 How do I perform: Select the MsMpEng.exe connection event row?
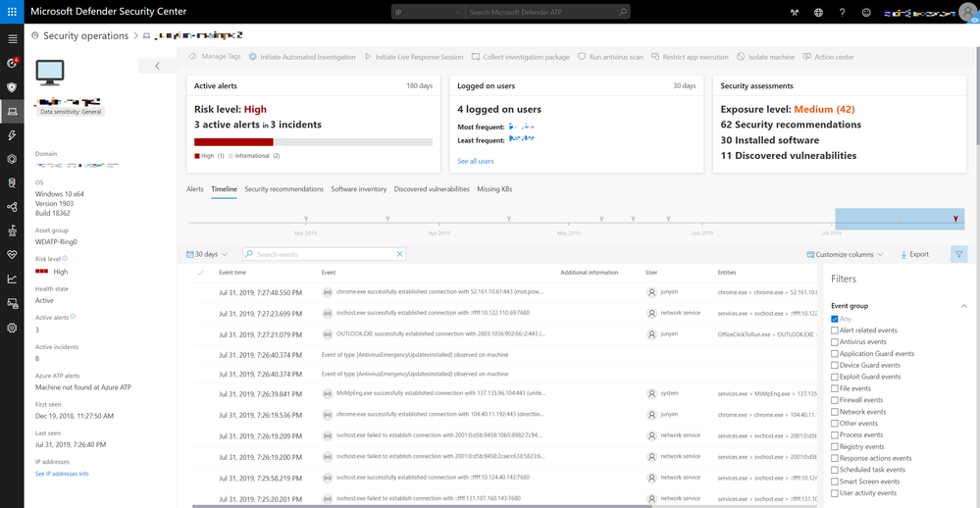tap(505, 393)
